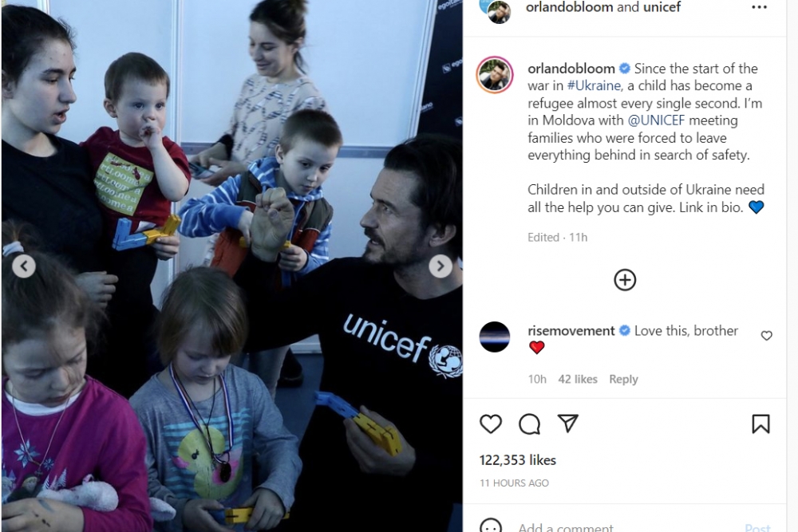View the 122,353 likes list

point(518,459)
